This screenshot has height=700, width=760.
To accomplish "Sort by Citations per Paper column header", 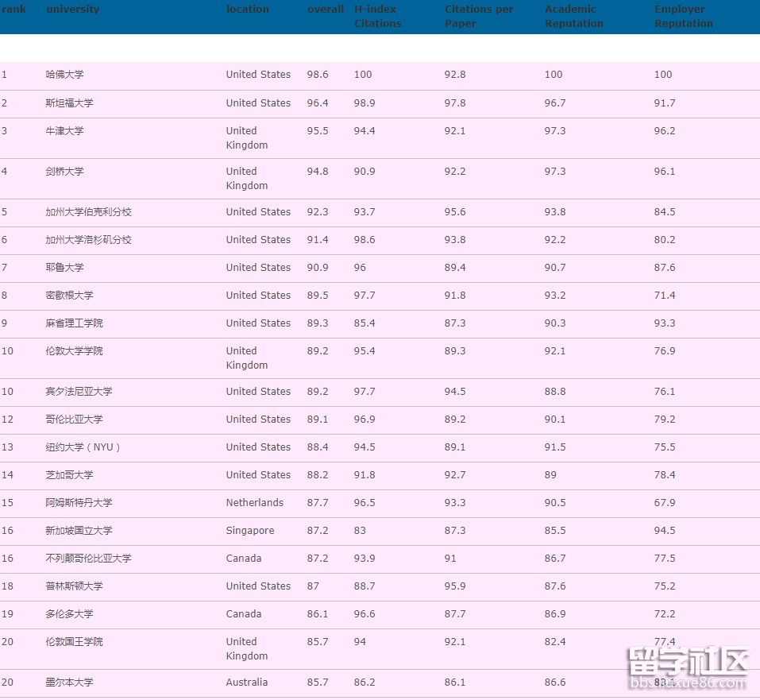I will [x=479, y=16].
